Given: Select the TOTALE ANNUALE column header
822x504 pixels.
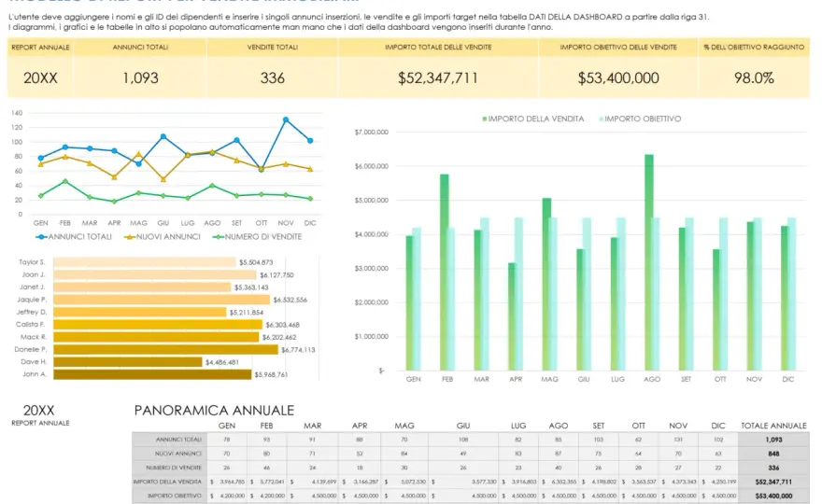Looking at the screenshot, I should click(x=773, y=426).
